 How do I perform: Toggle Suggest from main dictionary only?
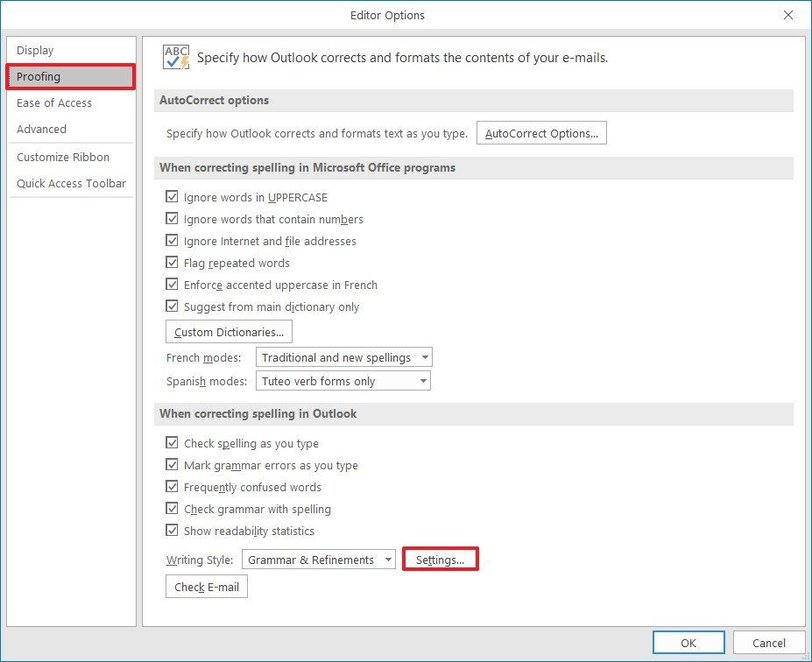(x=173, y=306)
